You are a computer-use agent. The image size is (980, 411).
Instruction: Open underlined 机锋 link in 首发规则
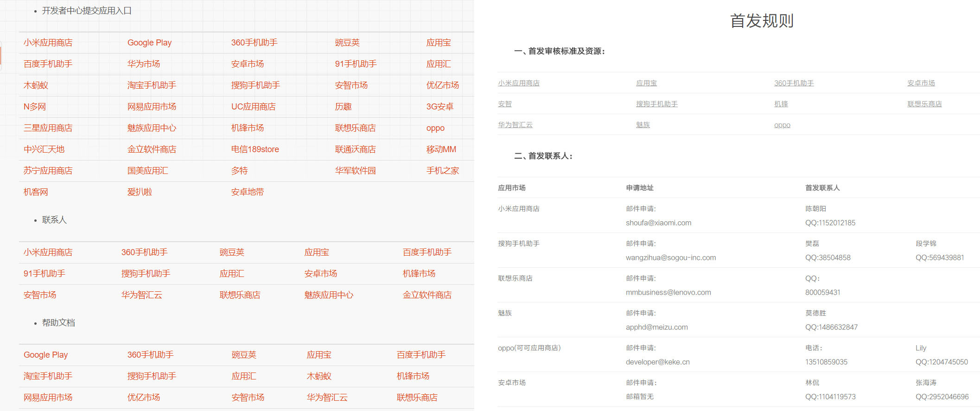781,104
